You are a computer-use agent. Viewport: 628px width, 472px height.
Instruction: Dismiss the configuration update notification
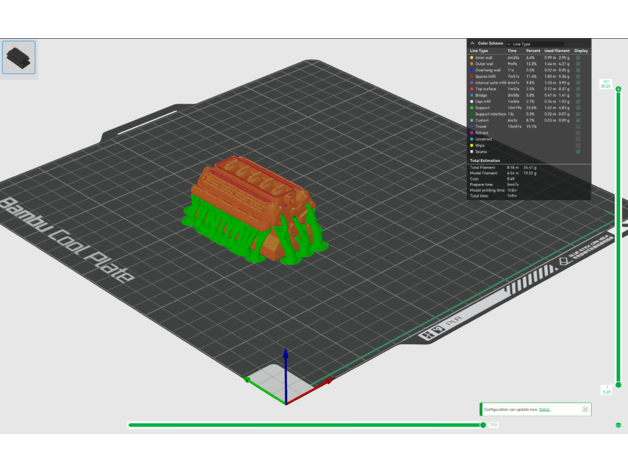coord(585,409)
